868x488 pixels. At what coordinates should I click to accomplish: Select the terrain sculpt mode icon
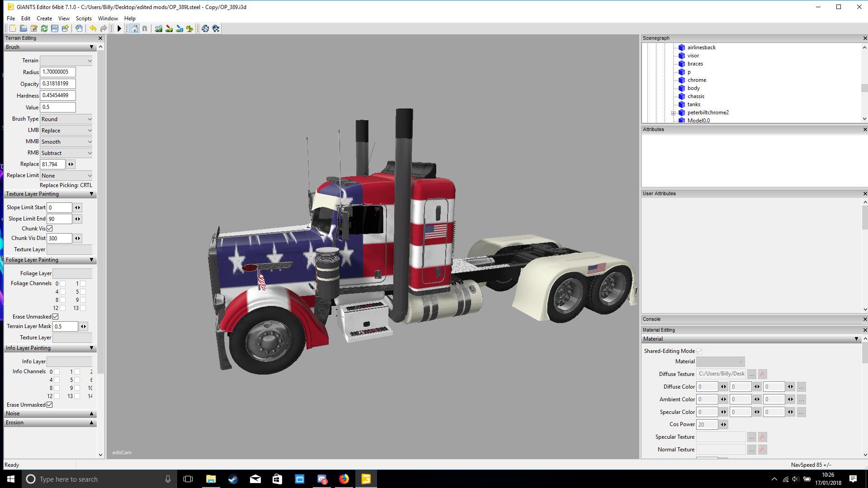[159, 28]
